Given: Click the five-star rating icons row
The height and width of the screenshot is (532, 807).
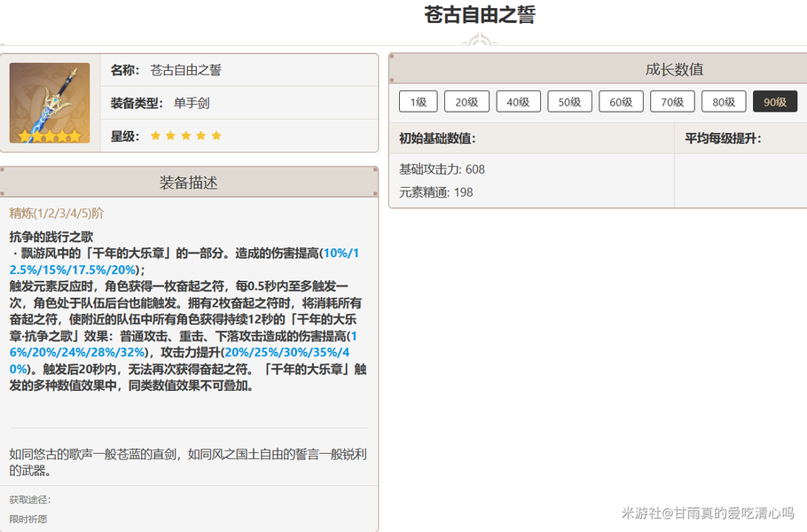Looking at the screenshot, I should pos(186,136).
